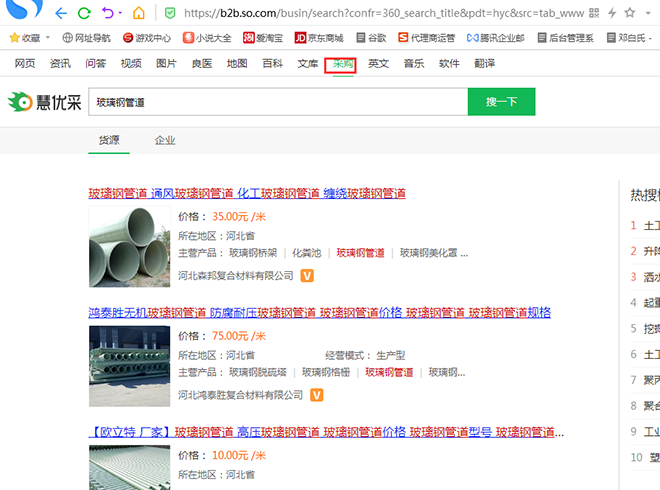The image size is (660, 490).
Task: Switch to 音乐 search tab
Action: 414,64
